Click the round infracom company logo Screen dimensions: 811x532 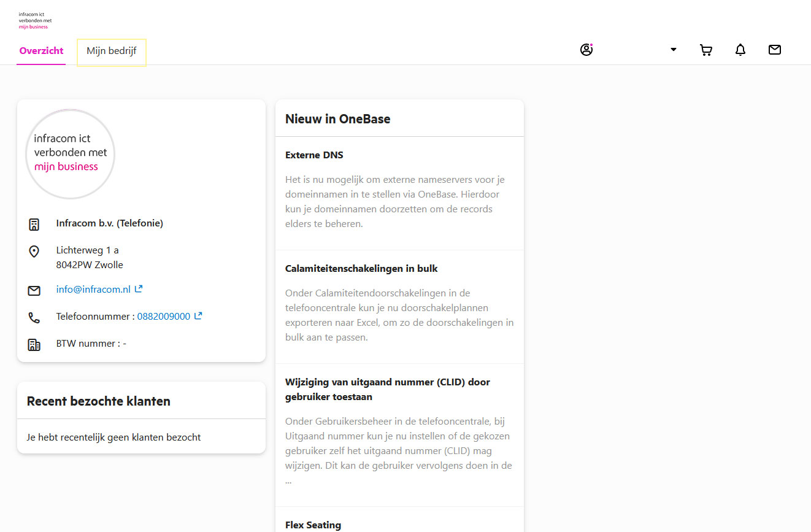[70, 154]
